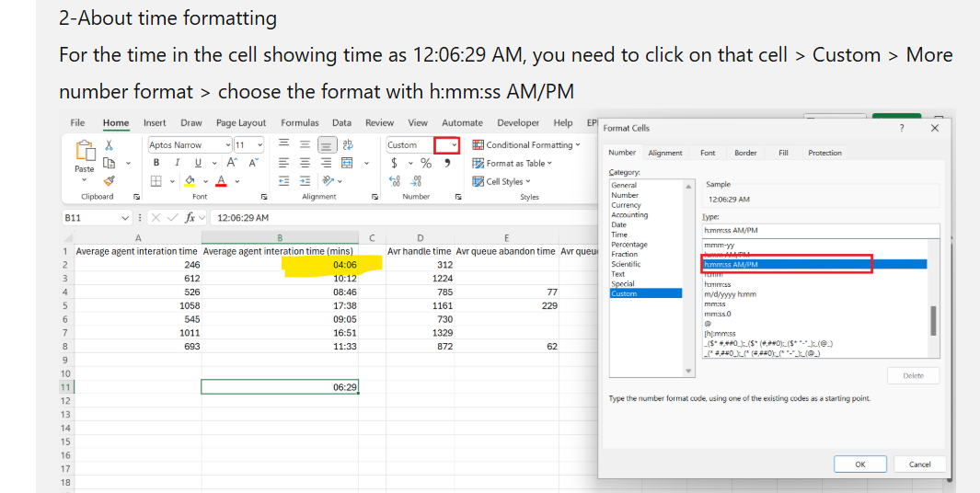The width and height of the screenshot is (980, 493).
Task: Apply Comma Style format
Action: [x=447, y=163]
